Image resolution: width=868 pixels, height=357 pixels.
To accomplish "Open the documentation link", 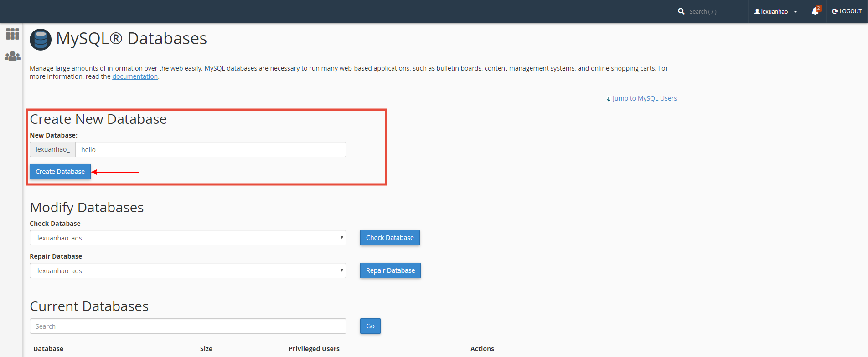I will [135, 76].
